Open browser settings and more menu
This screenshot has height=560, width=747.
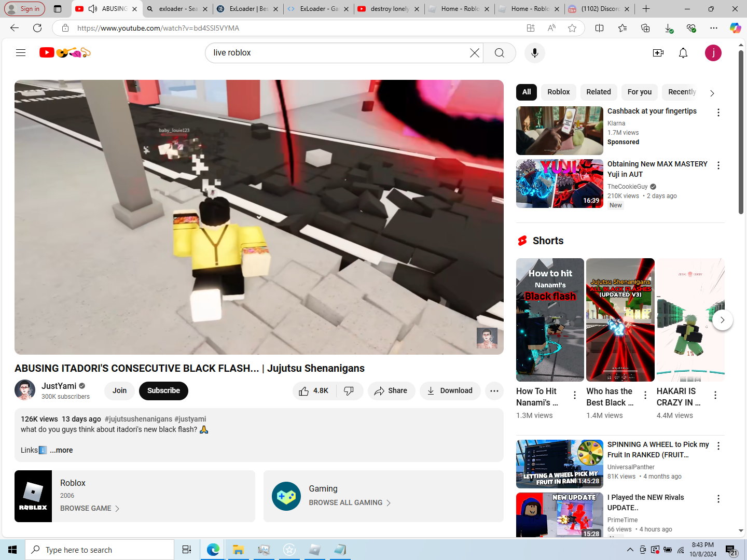click(x=714, y=28)
